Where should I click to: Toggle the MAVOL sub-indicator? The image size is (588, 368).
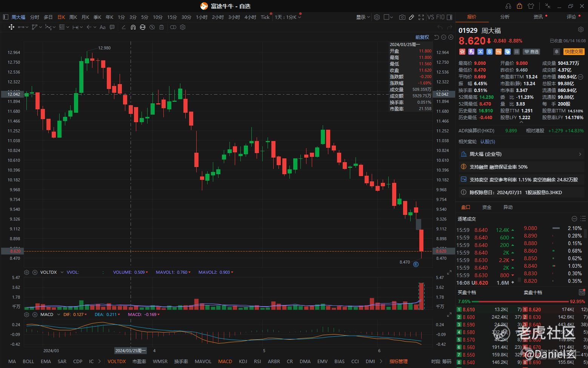203,361
